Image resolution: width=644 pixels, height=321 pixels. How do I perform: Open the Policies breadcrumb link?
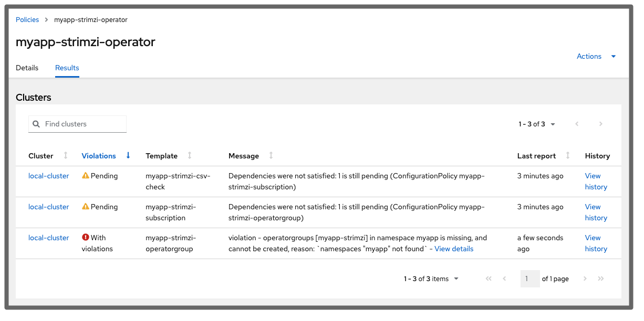point(27,19)
